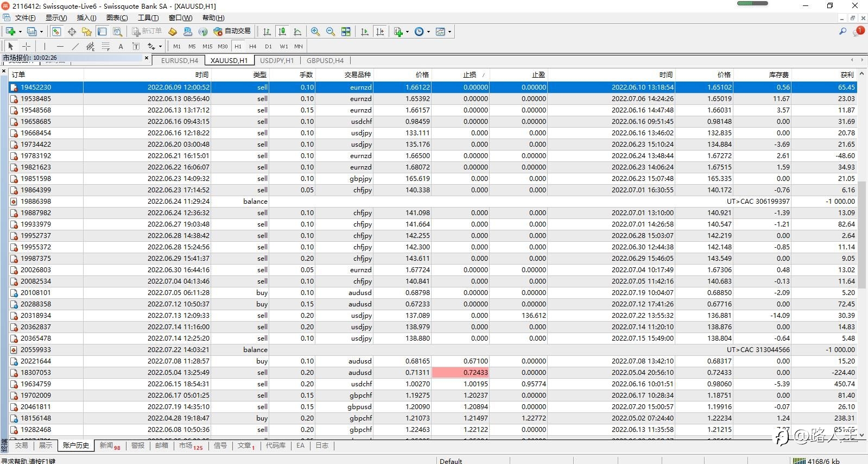The height and width of the screenshot is (464, 868).
Task: Select the cursor arrow tool
Action: [11, 46]
